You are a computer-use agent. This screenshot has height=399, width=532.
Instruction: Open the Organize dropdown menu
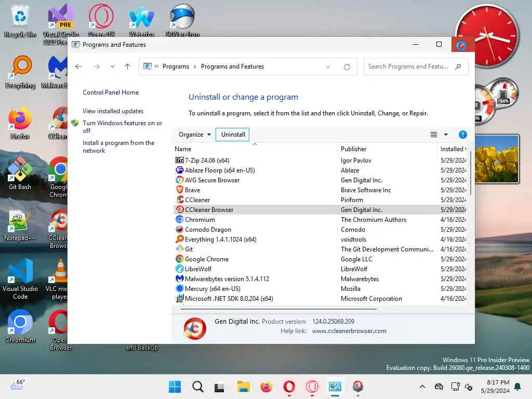[195, 135]
